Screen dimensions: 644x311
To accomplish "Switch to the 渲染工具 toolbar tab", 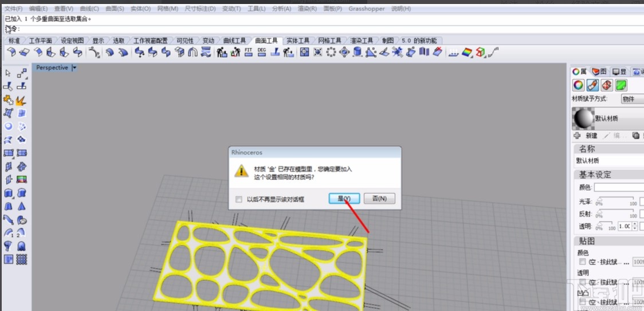I will 362,41.
